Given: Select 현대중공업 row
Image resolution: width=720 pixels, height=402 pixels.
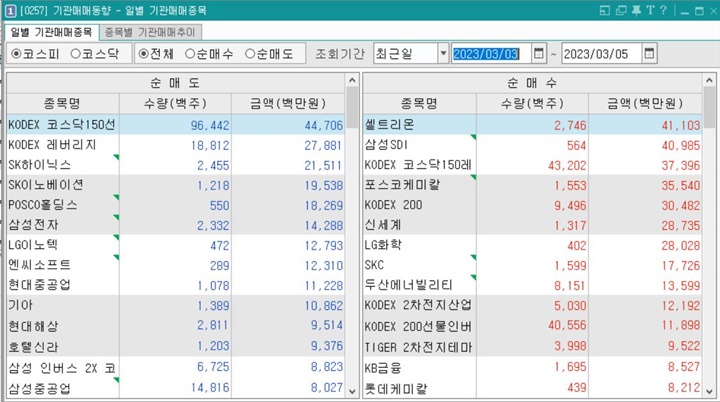Looking at the screenshot, I should coord(175,285).
